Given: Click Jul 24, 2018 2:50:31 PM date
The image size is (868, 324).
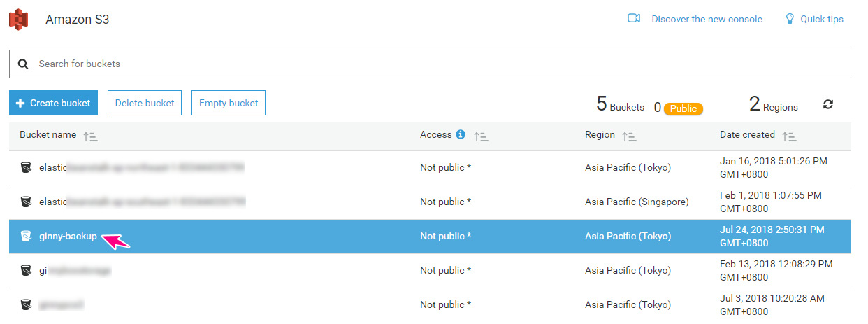Looking at the screenshot, I should point(772,236).
